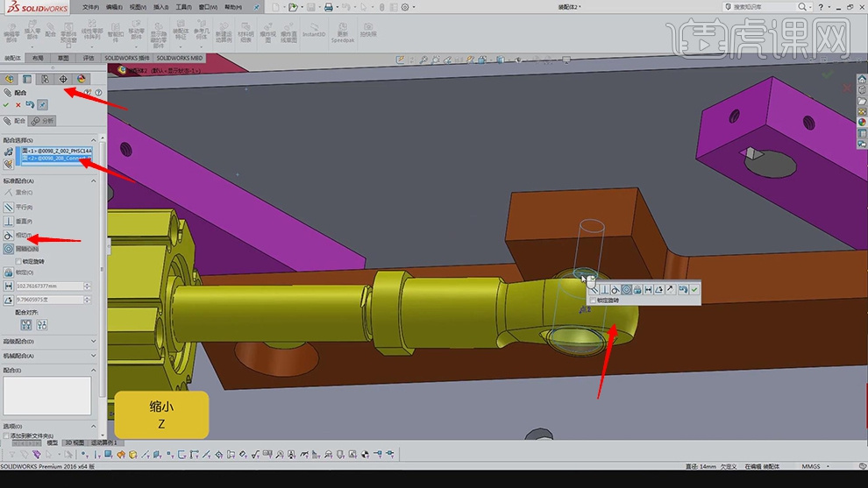
Task: Select the tangent (相切) mate icon
Action: tap(9, 236)
